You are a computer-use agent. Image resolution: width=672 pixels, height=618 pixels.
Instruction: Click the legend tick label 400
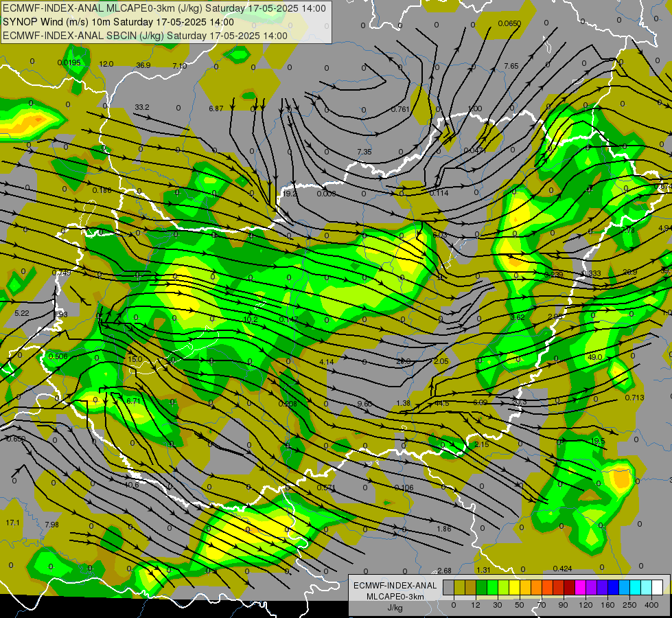tap(651, 605)
